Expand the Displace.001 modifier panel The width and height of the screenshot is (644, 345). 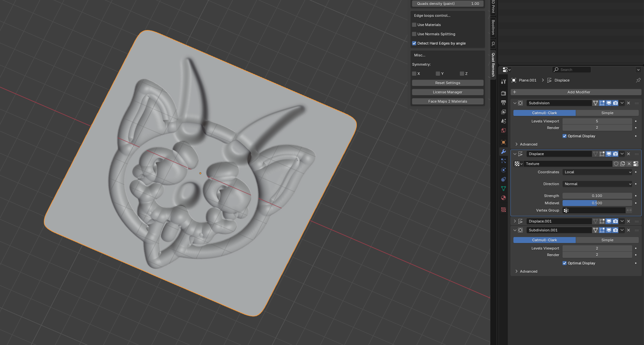(515, 221)
